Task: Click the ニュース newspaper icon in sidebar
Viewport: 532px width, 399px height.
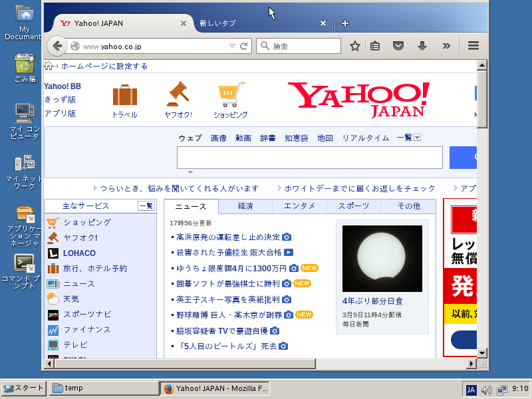Action: click(53, 284)
